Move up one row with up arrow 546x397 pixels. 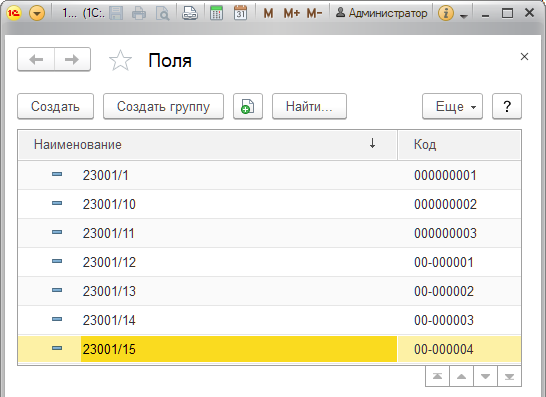[x=461, y=376]
